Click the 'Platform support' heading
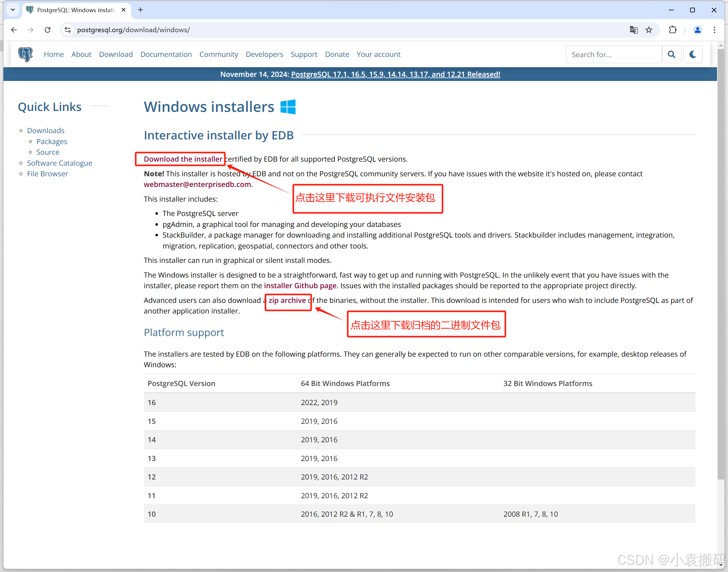The height and width of the screenshot is (572, 728). click(x=184, y=333)
